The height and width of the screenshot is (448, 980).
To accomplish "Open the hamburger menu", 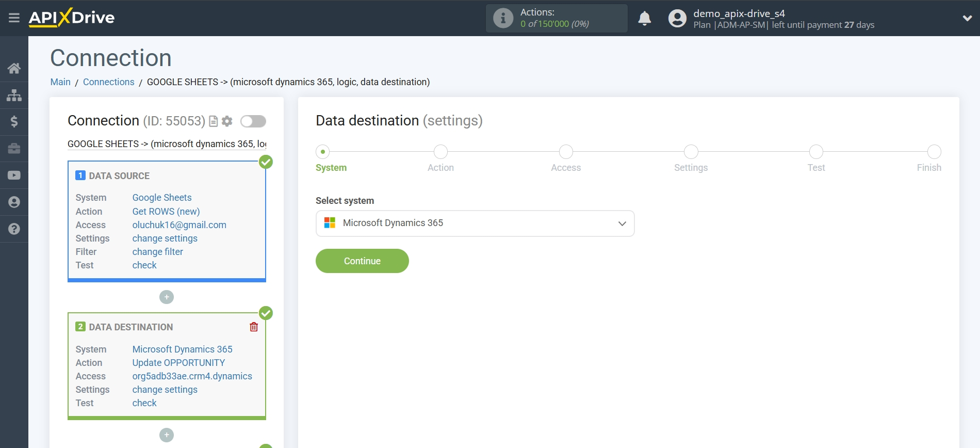I will click(14, 18).
